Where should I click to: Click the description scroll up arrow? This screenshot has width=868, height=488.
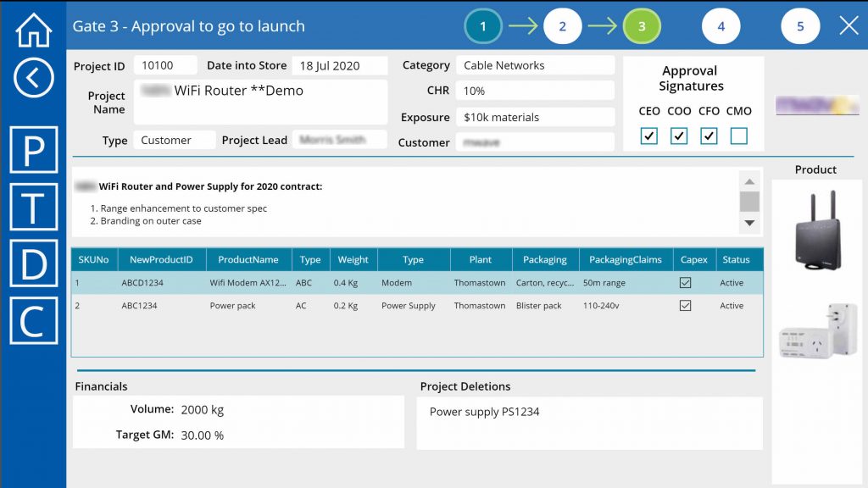tap(749, 181)
